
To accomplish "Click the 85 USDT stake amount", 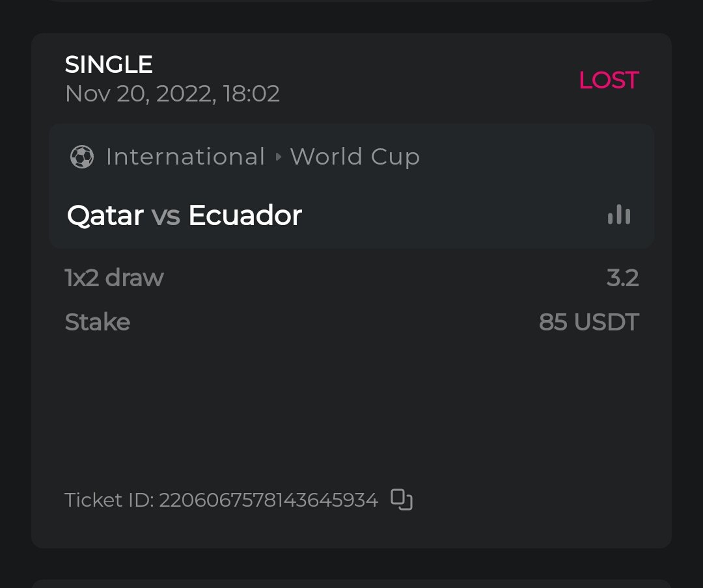I will pyautogui.click(x=588, y=322).
